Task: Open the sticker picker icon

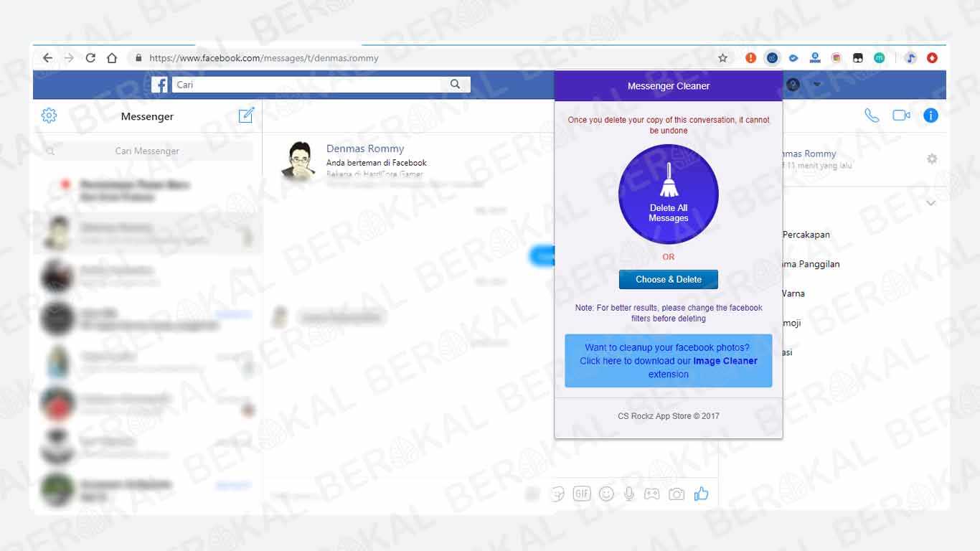Action: (x=558, y=494)
